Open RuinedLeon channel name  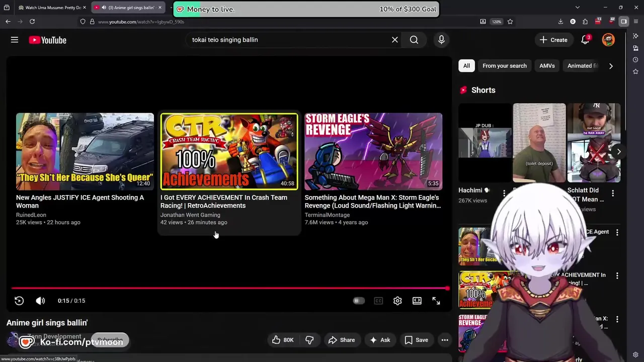tap(31, 215)
